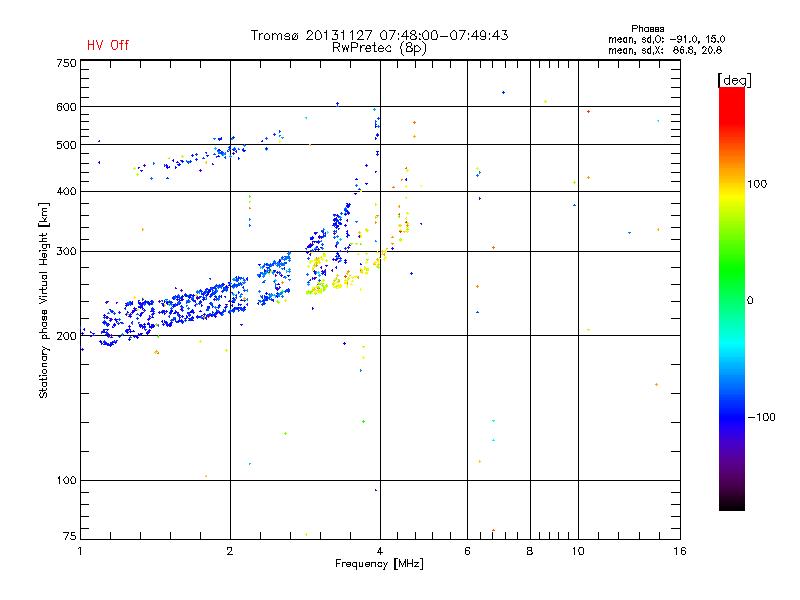Screen dimensions: 800x600
Task: Click the Tromsø date and time title
Action: click(x=379, y=35)
